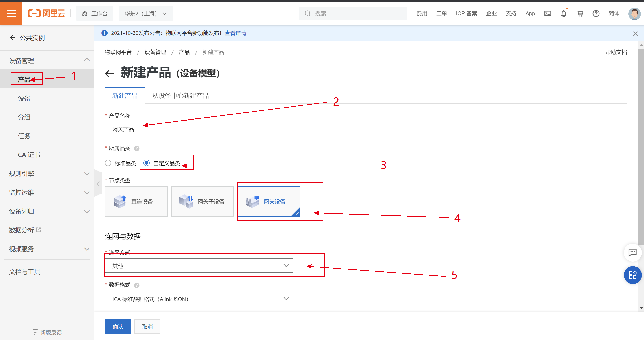The height and width of the screenshot is (340, 644).
Task: Expand the 华东2（上海）region selector
Action: 146,13
